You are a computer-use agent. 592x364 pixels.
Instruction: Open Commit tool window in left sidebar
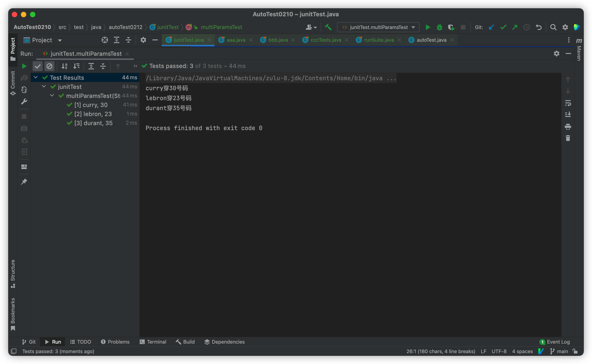coord(13,83)
